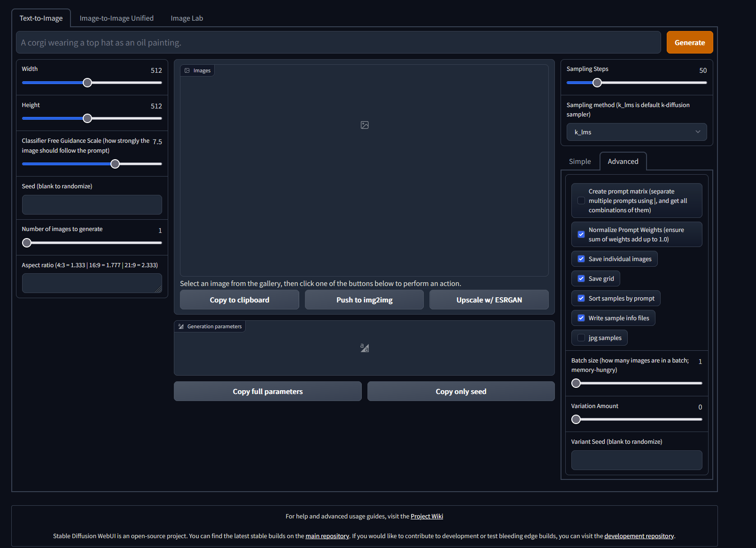Select the Advanced options tab
Screen dimensions: 756x548
click(623, 162)
